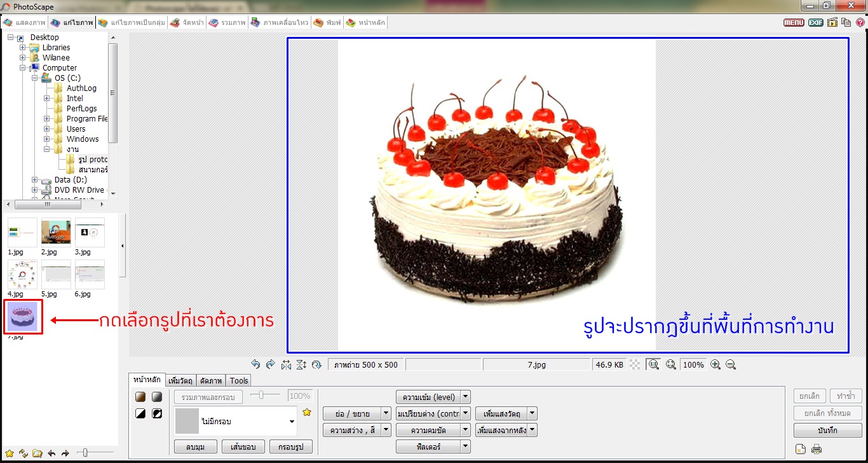Image resolution: width=868 pixels, height=463 pixels.
Task: Select the 7.jpg cake thumbnail
Action: [24, 316]
